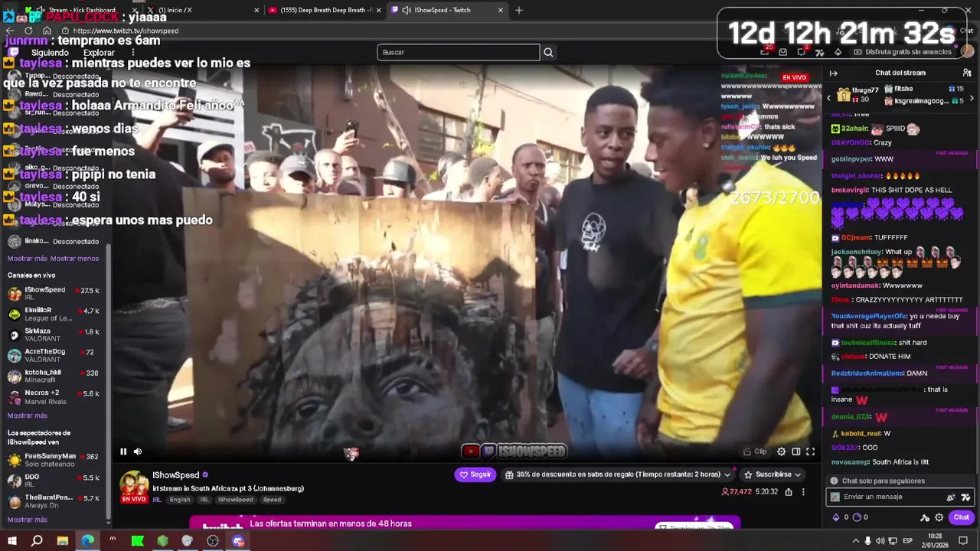The image size is (980, 551).
Task: Open a new browser tab
Action: pyautogui.click(x=519, y=10)
